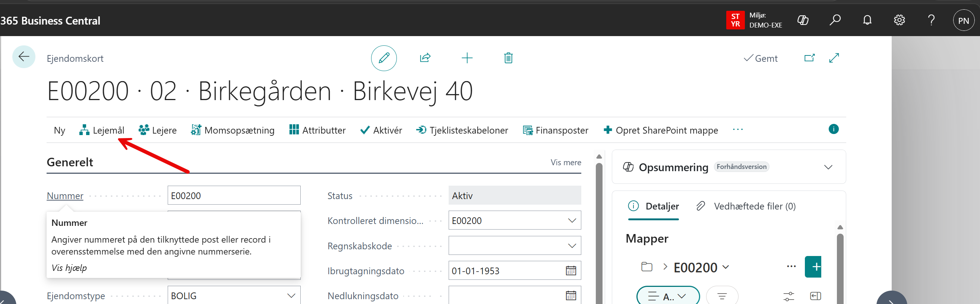The width and height of the screenshot is (980, 304).
Task: Click the Status field showing Aktiv
Action: 515,195
